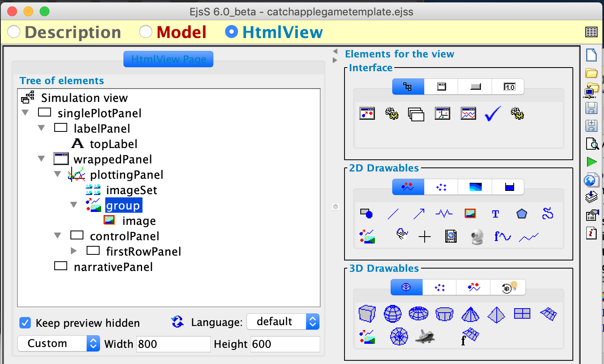
Task: Pick the 3D box element
Action: (x=367, y=314)
